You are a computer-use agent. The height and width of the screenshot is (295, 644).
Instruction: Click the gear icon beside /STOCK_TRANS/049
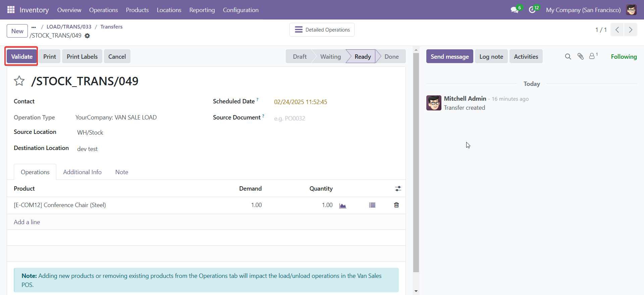(87, 36)
